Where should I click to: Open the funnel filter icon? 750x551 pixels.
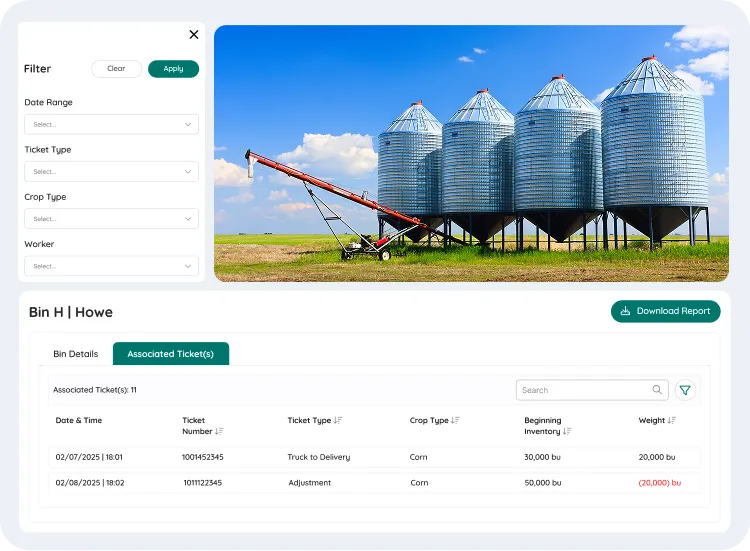click(x=685, y=390)
